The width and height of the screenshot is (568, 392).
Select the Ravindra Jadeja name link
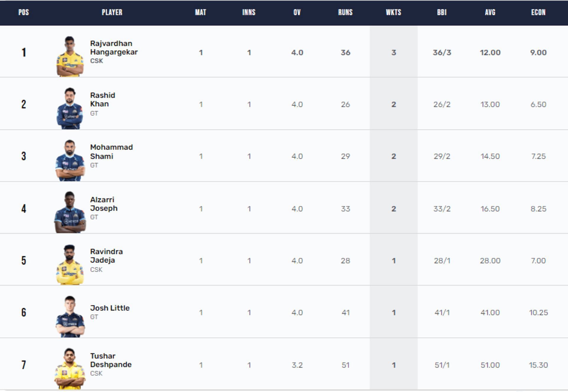click(x=106, y=256)
